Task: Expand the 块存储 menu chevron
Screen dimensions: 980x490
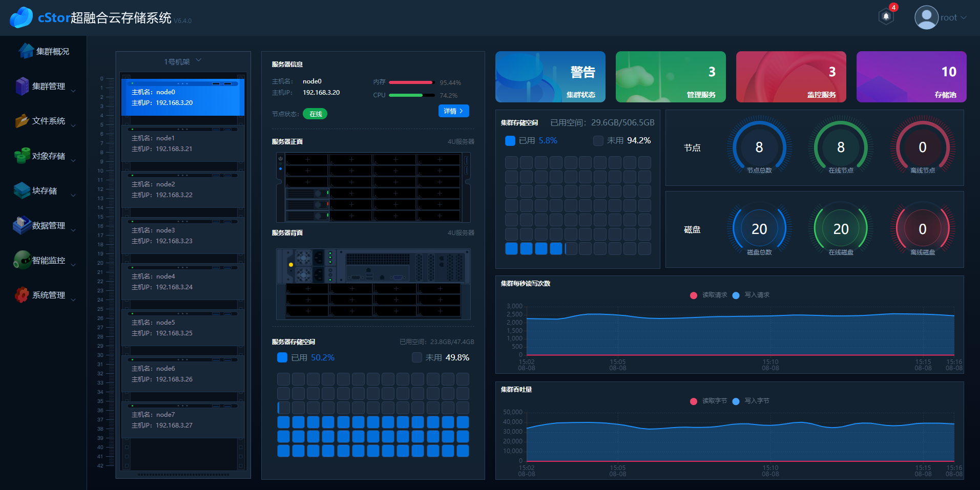Action: [73, 195]
